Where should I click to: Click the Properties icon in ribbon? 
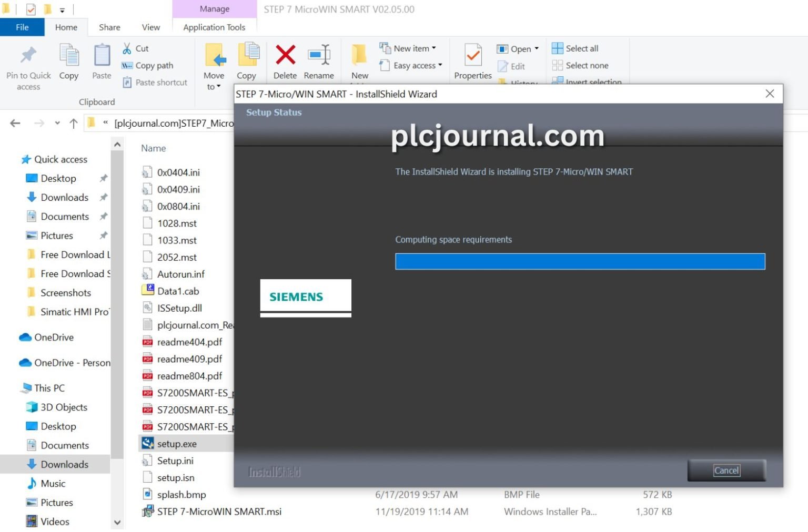tap(472, 55)
